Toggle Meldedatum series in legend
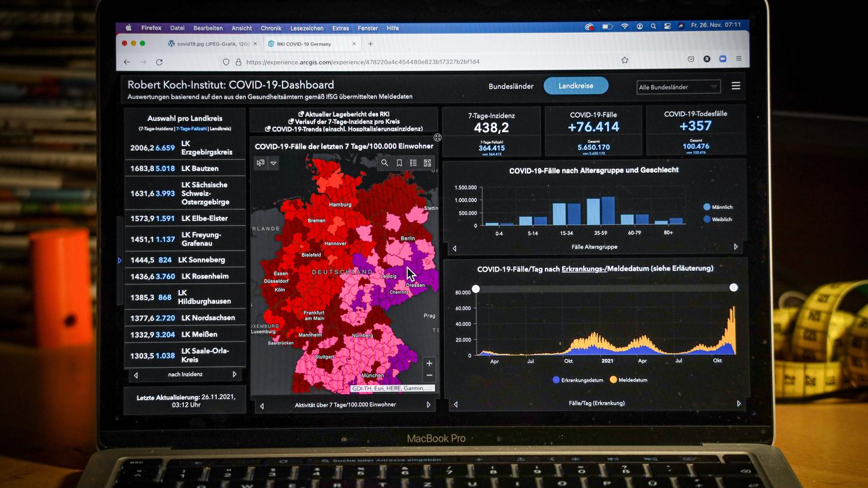Screen dimensions: 868x488 [x=629, y=380]
